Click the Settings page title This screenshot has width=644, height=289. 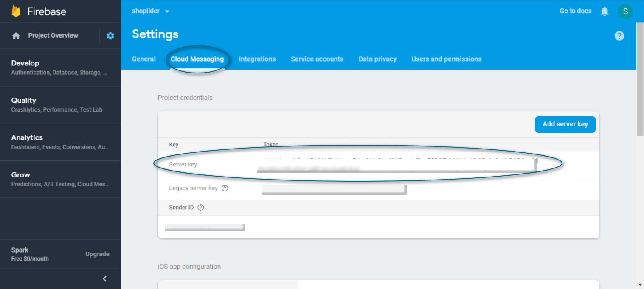pos(155,34)
